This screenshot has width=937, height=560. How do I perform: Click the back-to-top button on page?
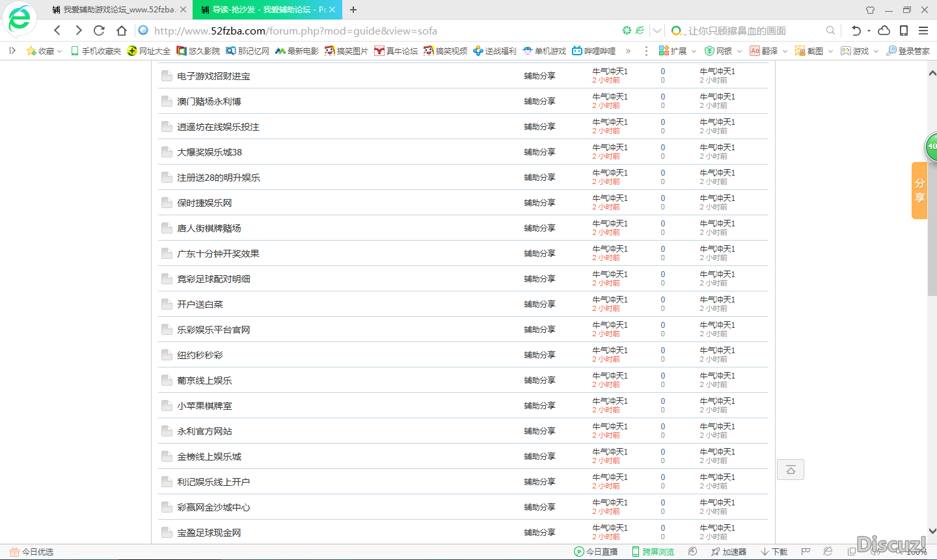(x=791, y=470)
